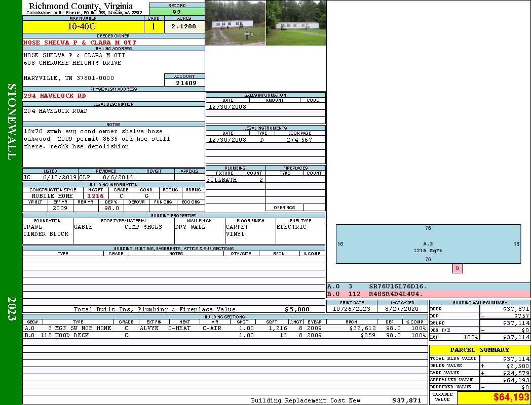Select the WOOD DECK building section row
The width and height of the screenshot is (532, 405).
point(224,335)
